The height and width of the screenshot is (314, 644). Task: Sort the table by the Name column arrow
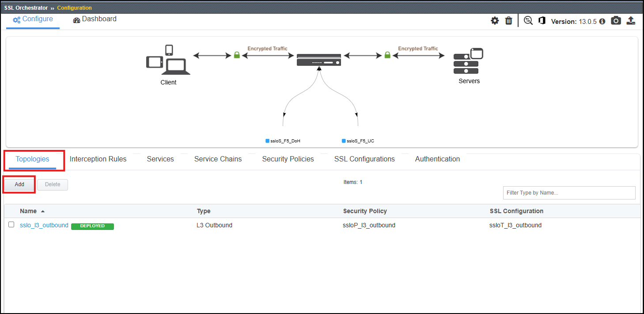coord(43,211)
